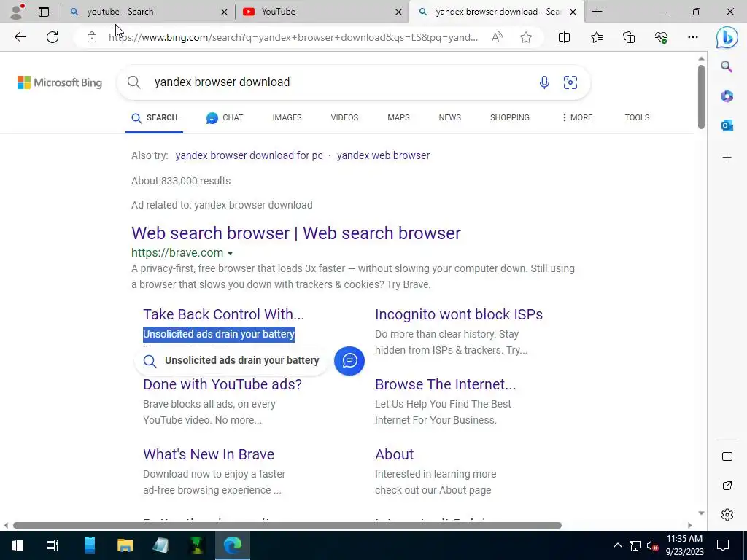Switch to MAPS results
The width and height of the screenshot is (747, 560).
pyautogui.click(x=398, y=117)
